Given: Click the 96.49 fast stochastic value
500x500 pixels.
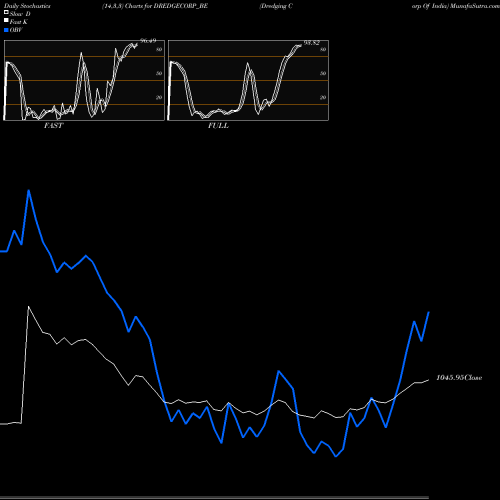Looking at the screenshot, I should click(x=148, y=41).
